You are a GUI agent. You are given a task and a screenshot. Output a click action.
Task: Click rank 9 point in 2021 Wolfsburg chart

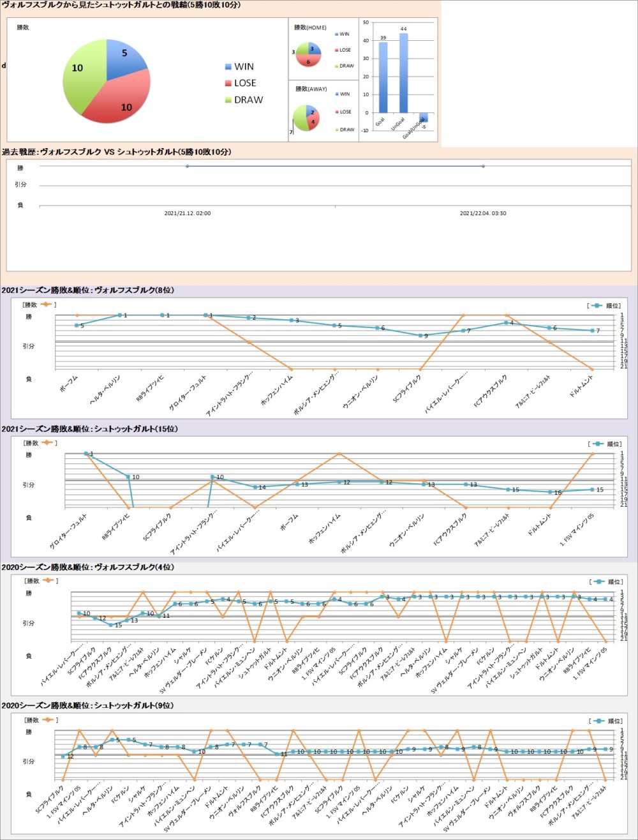pos(420,335)
